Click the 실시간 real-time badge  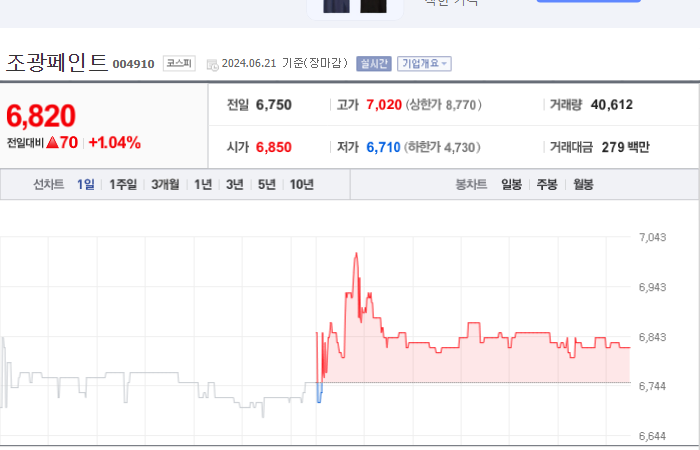point(374,64)
